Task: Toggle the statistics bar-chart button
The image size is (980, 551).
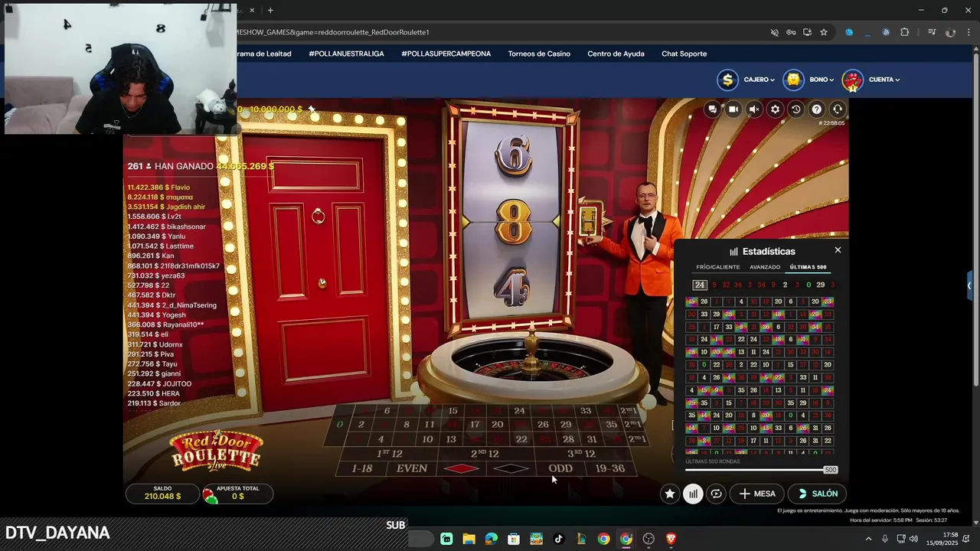Action: pos(693,494)
